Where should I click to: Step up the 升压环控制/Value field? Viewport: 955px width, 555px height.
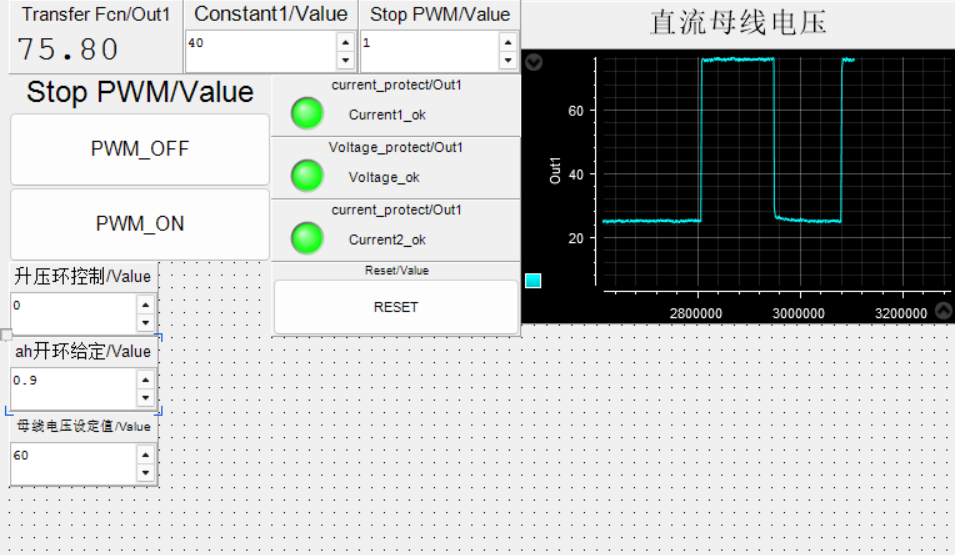pos(146,305)
